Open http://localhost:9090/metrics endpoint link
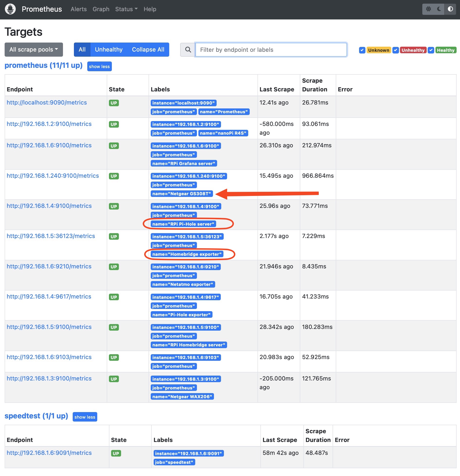The image size is (460, 476). pyautogui.click(x=47, y=103)
